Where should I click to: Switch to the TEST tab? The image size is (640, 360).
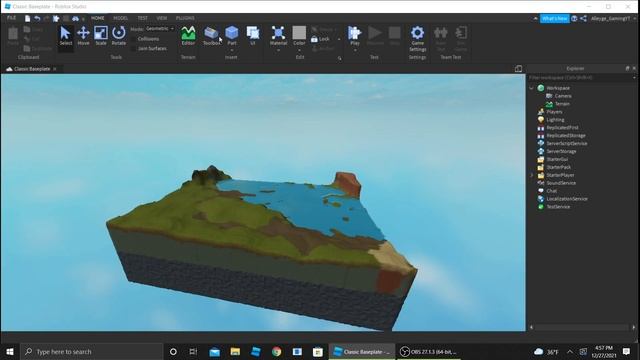[142, 18]
